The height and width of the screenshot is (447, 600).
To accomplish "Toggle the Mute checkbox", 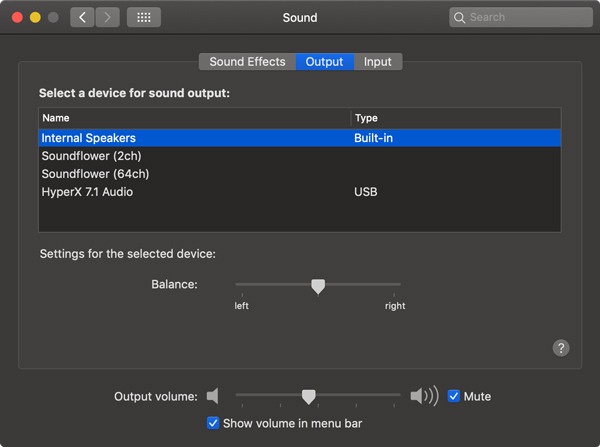I will click(454, 396).
